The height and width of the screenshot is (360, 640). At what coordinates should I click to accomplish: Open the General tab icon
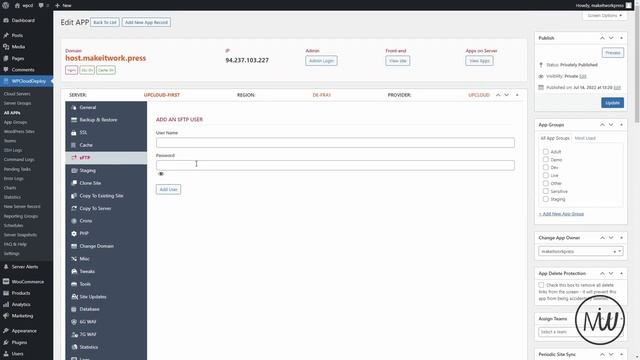point(74,107)
